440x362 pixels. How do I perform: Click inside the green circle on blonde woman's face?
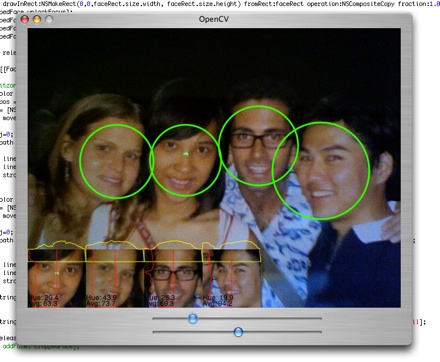(116, 161)
